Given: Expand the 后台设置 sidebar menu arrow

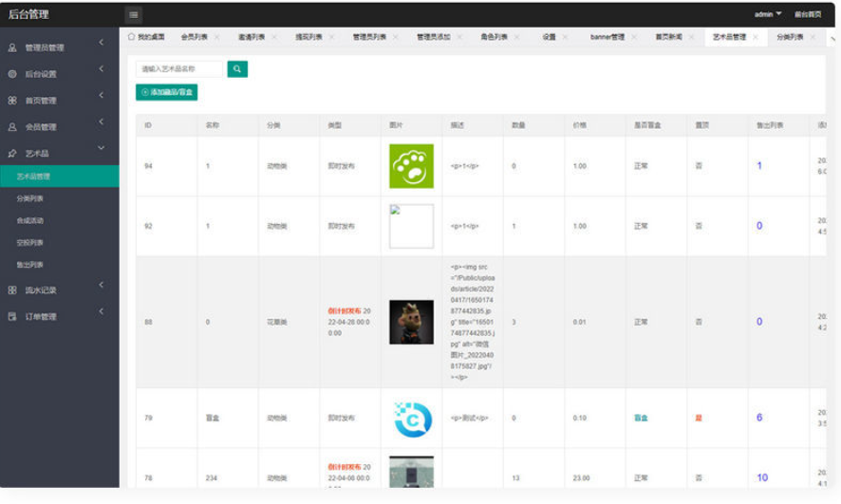Looking at the screenshot, I should click(x=102, y=68).
